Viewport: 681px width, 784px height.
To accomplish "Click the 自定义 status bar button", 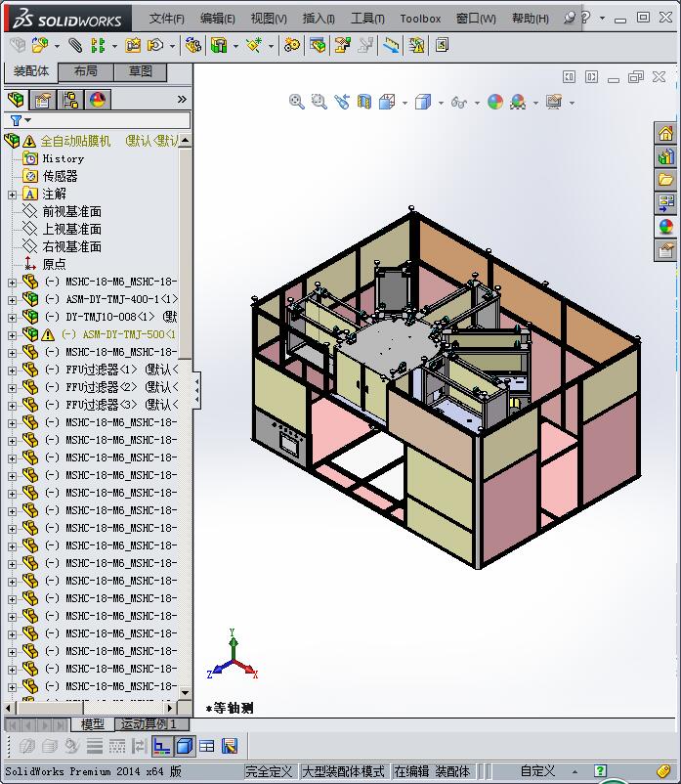I will click(x=537, y=771).
